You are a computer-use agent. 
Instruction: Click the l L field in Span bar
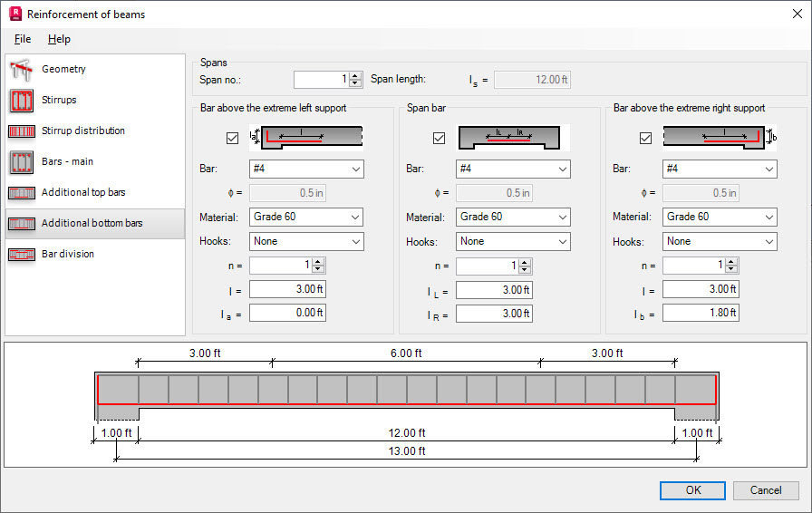point(494,290)
